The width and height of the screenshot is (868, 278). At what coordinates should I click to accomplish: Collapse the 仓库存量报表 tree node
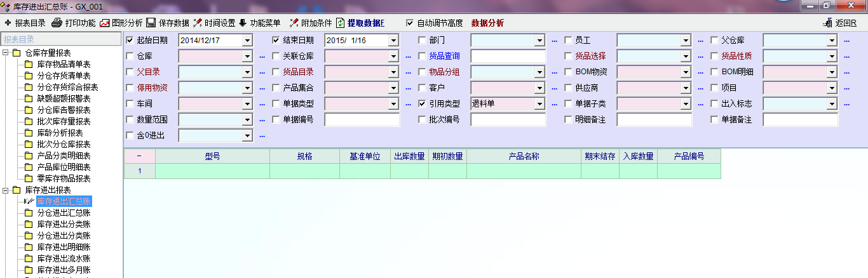click(x=6, y=53)
